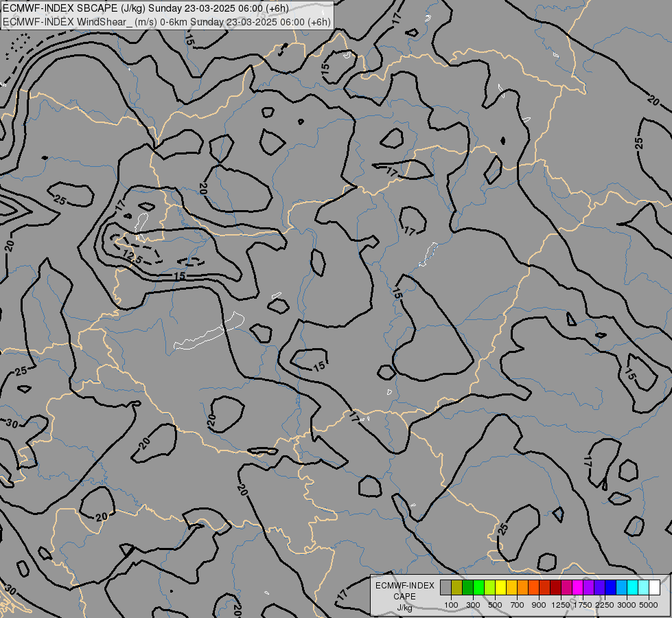Click the '12.5' dashed contour label
This screenshot has width=672, height=618.
point(132,257)
